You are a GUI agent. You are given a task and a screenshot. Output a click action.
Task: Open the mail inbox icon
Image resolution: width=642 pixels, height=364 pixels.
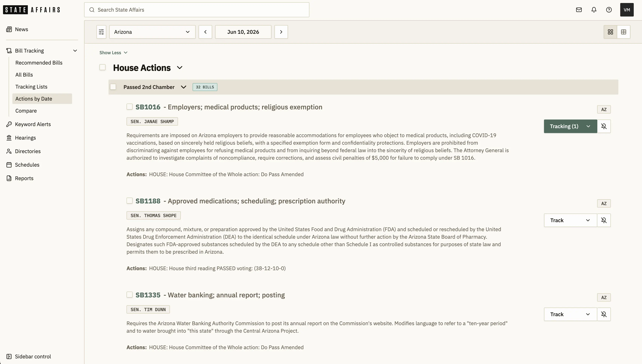tap(579, 10)
